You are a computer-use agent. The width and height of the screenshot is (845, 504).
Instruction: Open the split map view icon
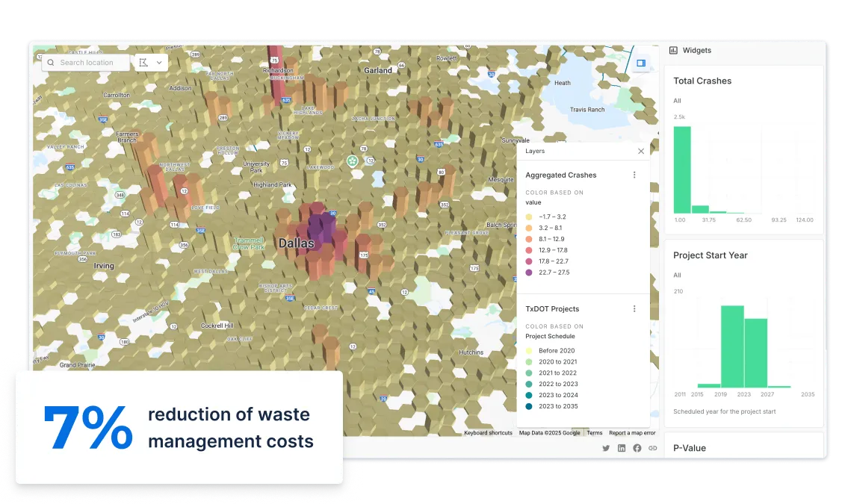pyautogui.click(x=640, y=63)
